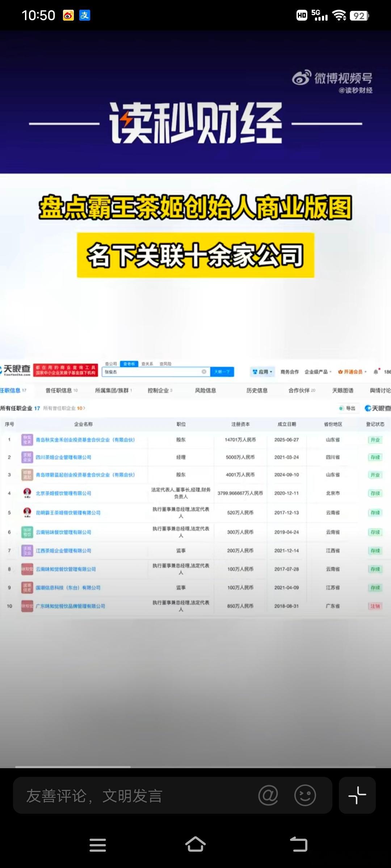Open recent apps via three-line nav icon
Screen dimensions: 391x868
pos(98,845)
